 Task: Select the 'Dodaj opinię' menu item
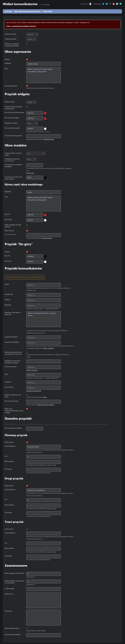(48, 12)
